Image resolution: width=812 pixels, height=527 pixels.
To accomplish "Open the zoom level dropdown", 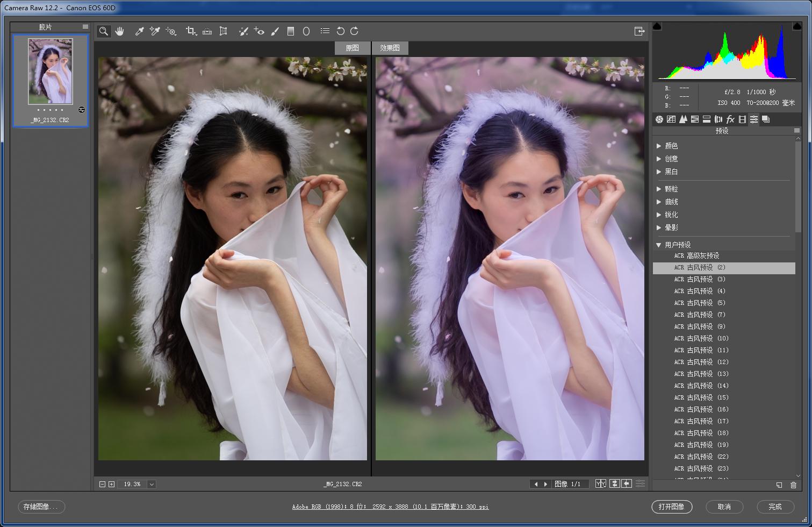I will point(152,484).
